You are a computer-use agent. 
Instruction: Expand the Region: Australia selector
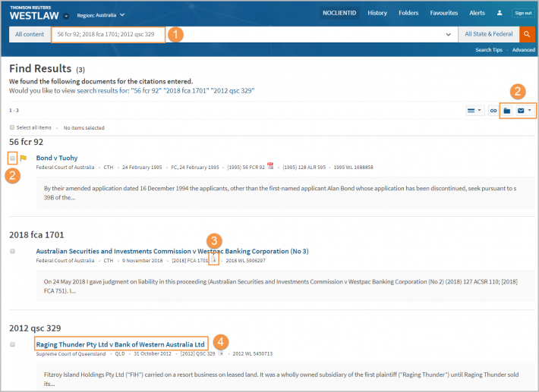[101, 15]
